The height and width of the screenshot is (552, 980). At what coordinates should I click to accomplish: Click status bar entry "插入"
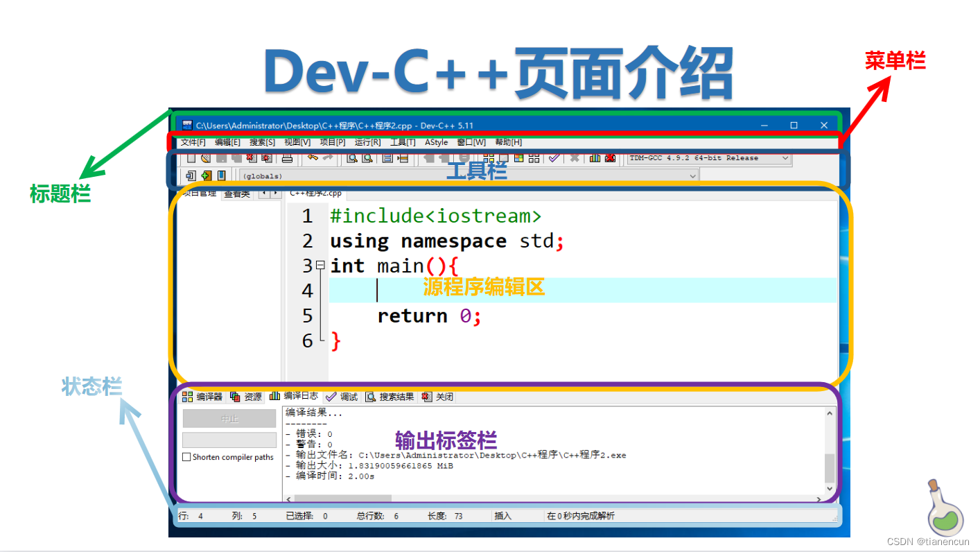[x=502, y=516]
